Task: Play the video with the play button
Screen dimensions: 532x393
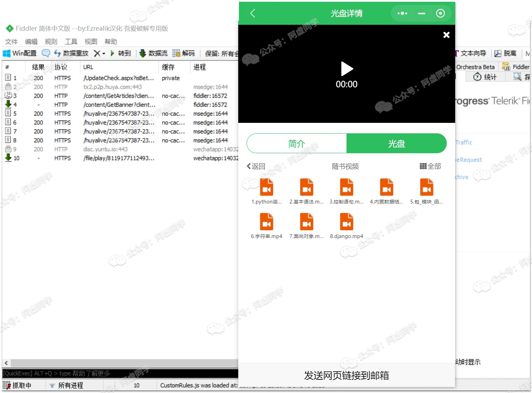Action: coord(347,69)
